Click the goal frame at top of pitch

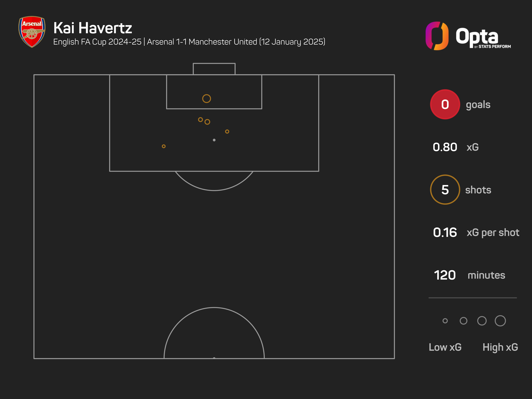(x=214, y=69)
